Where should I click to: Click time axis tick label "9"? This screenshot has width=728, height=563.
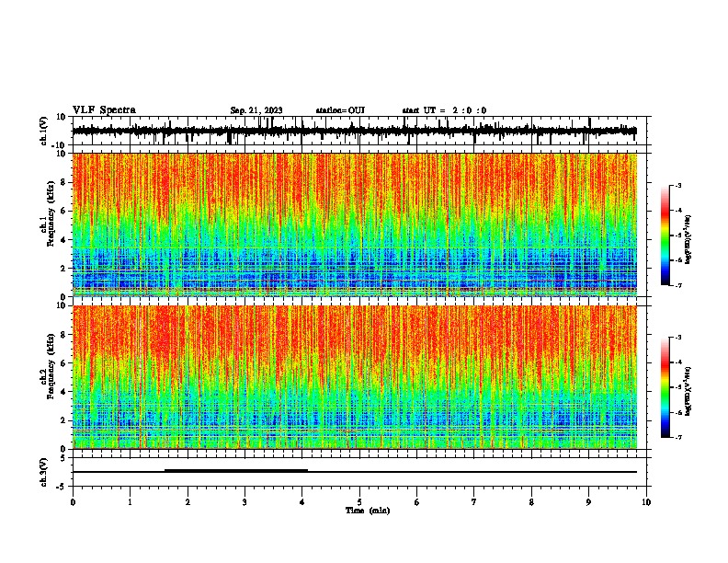click(x=588, y=502)
